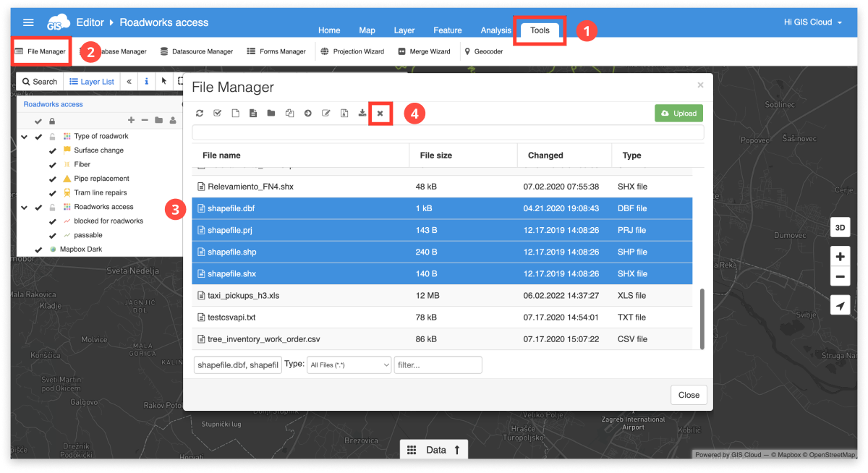The image size is (868, 473).
Task: Open the file Type dropdown
Action: 349,365
